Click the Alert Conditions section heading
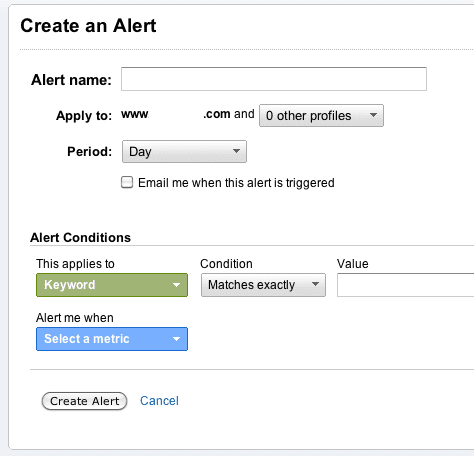 pos(80,238)
